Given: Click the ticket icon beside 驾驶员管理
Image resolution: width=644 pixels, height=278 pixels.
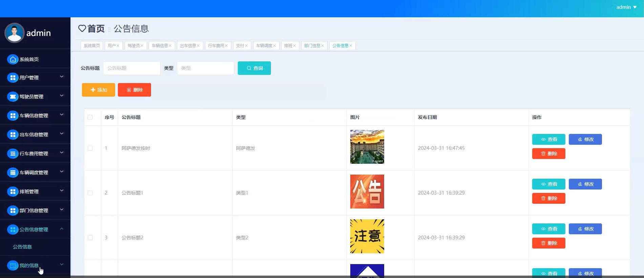Looking at the screenshot, I should click(x=13, y=97).
